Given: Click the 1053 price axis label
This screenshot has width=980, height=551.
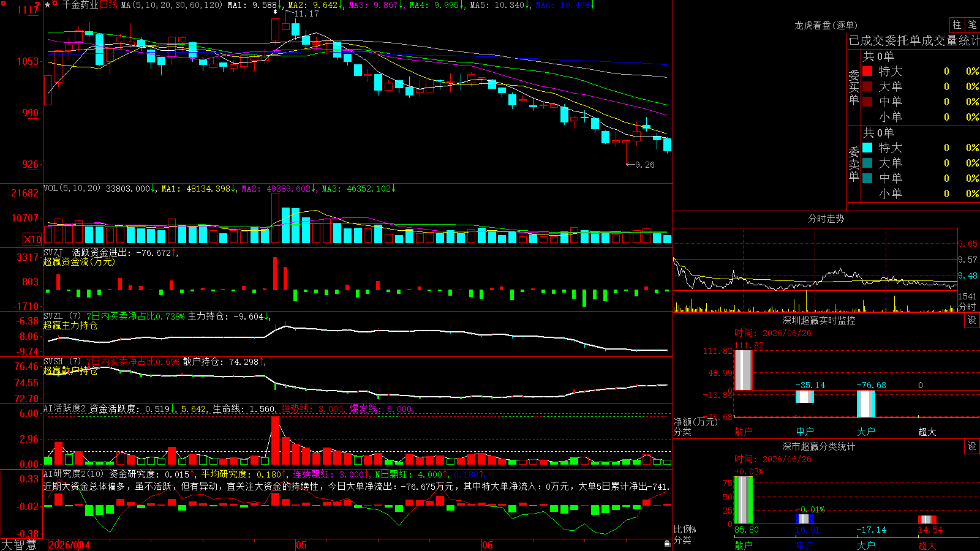Looking at the screenshot, I should click(27, 61).
